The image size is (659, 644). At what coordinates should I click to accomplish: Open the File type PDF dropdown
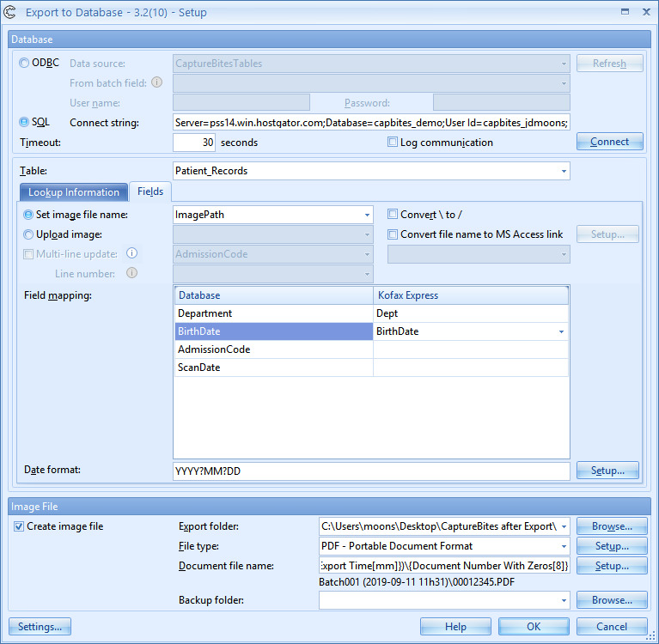pos(564,546)
